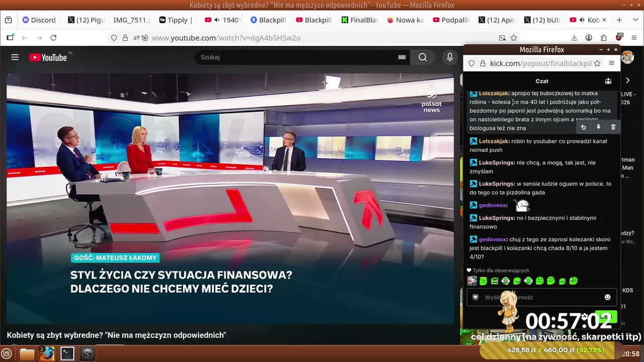The width and height of the screenshot is (644, 362).
Task: Bookmark the Kick popout page star
Action: coord(597,63)
